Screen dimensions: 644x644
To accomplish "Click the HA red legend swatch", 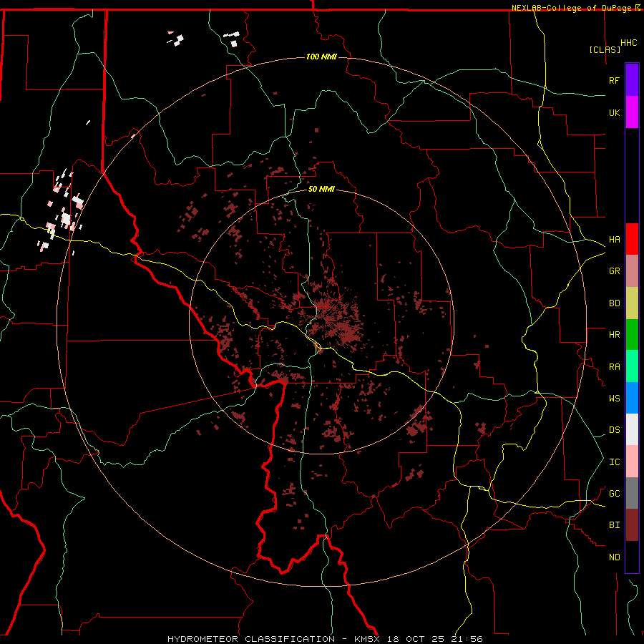I will tap(632, 239).
